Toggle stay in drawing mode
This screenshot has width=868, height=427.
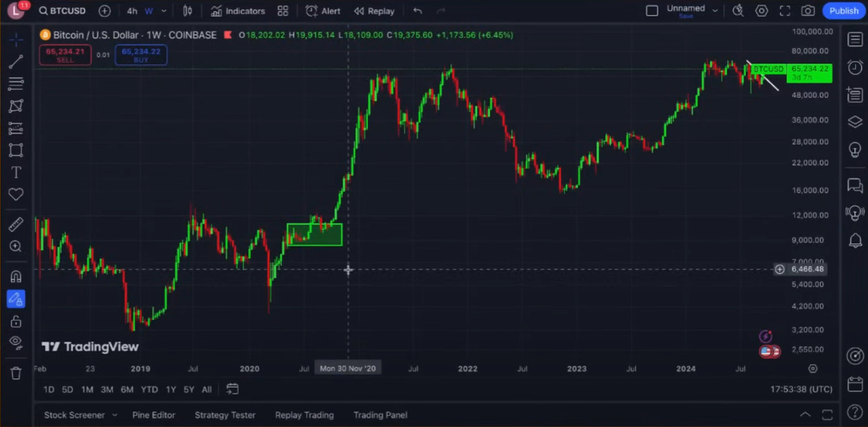point(16,299)
